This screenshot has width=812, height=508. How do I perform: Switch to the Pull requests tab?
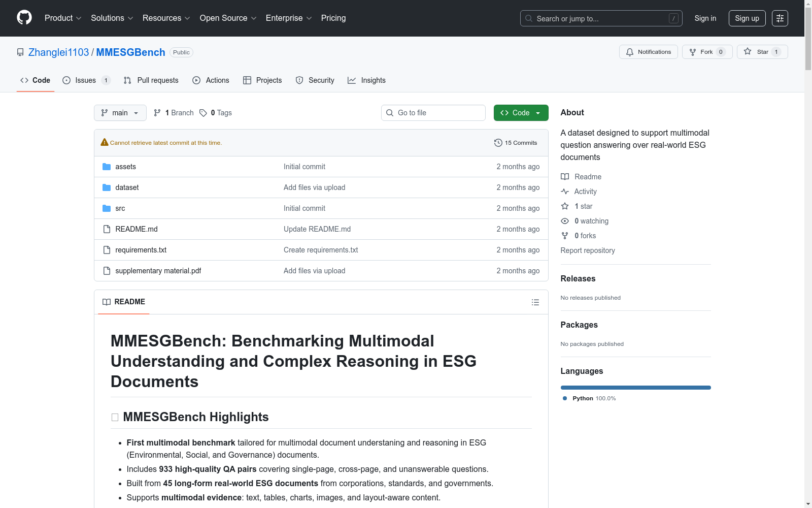click(x=151, y=80)
